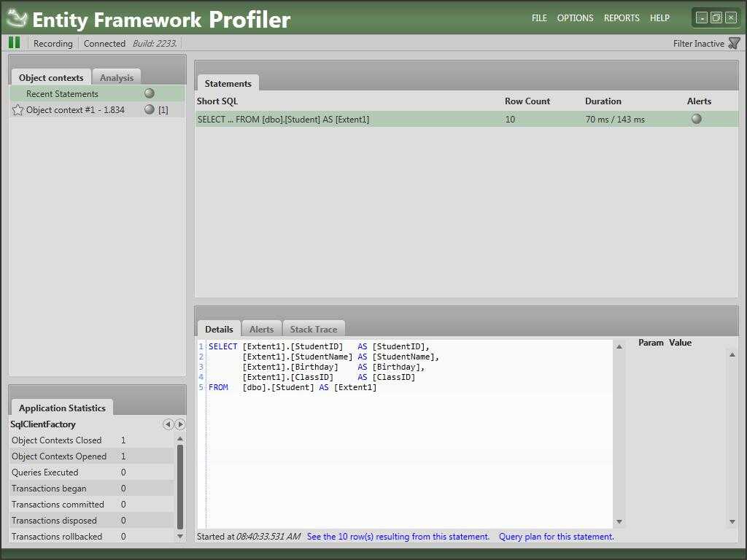Select the SELECT ... FROM [dbo].[Student] statement row

(466, 119)
